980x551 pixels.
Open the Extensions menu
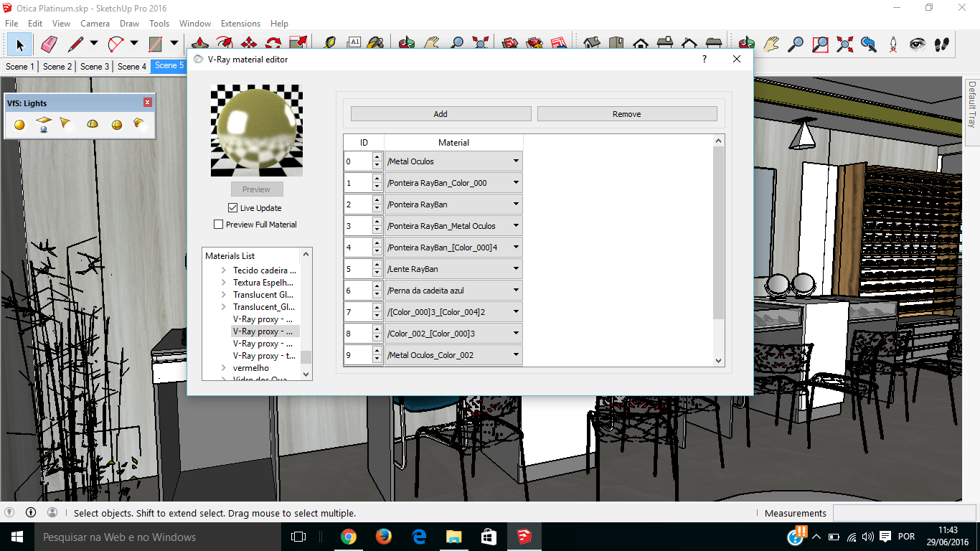[x=240, y=24]
